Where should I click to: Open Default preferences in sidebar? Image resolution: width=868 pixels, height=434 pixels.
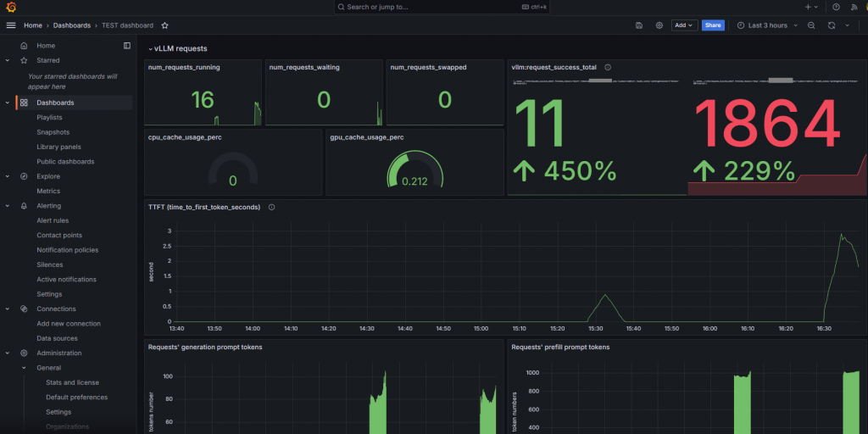pos(77,398)
